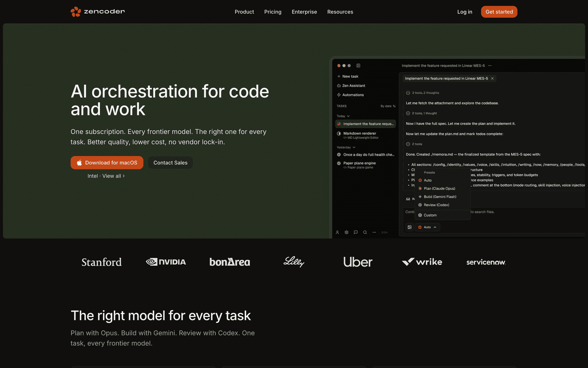Click the Gemini sparkle icon beside Build preset
This screenshot has height=368, width=588.
point(420,197)
